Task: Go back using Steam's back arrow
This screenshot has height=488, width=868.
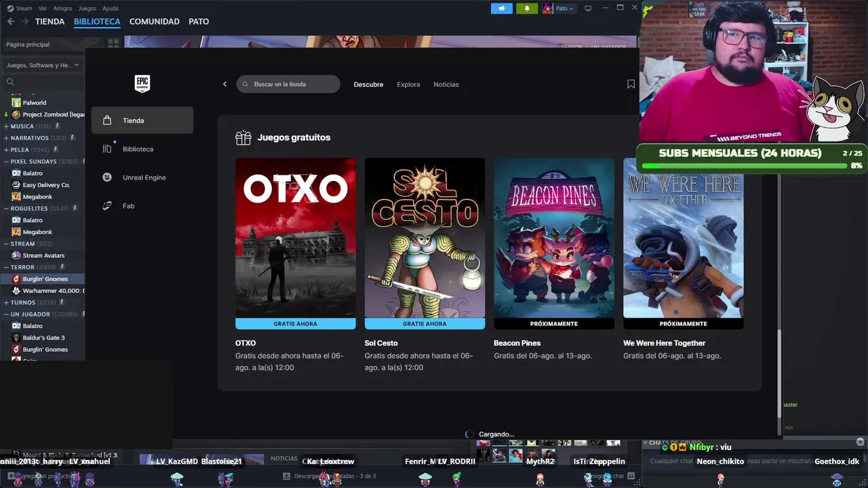Action: (x=10, y=22)
